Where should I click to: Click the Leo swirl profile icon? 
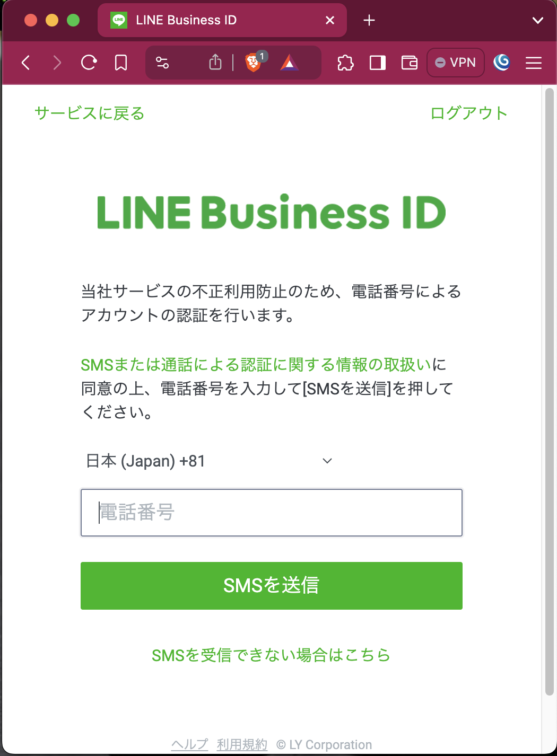pyautogui.click(x=502, y=63)
